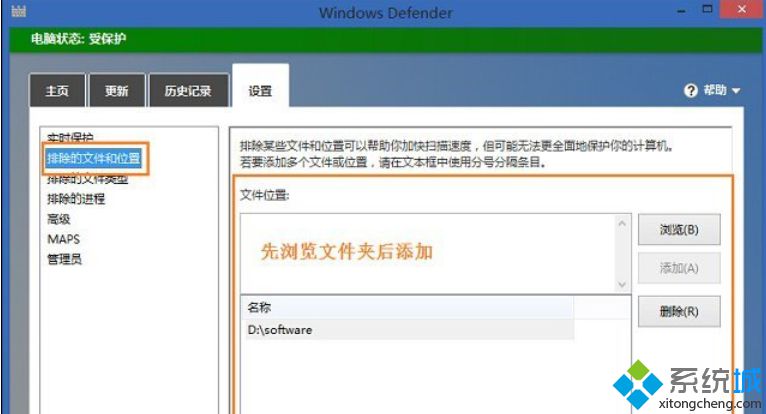766x414 pixels.
Task: Click the file location box scroll down arrow
Action: click(x=622, y=284)
